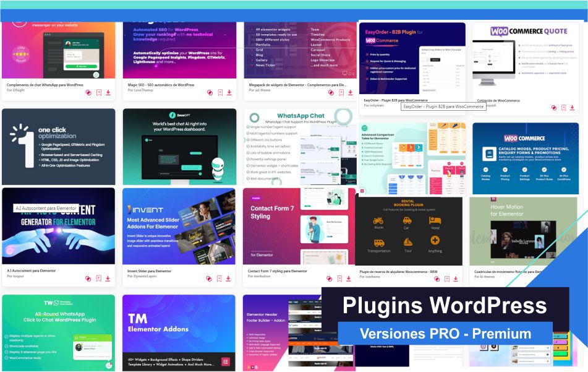588x372 pixels.
Task: Download the Complemento de chat WhatsApp plugin
Action: click(x=108, y=92)
